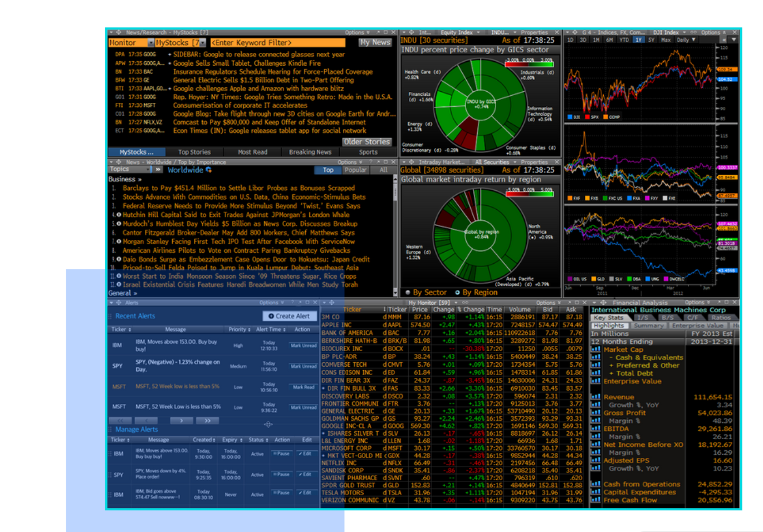Open chart icon beside Capital Expenditures
This screenshot has height=532, width=763.
595,492
